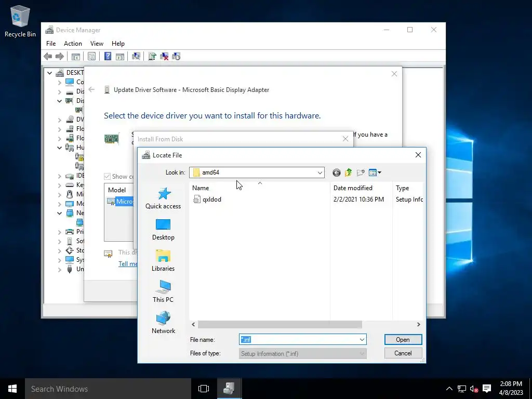Close the Update Driver Software window
This screenshot has height=399, width=532.
point(394,74)
